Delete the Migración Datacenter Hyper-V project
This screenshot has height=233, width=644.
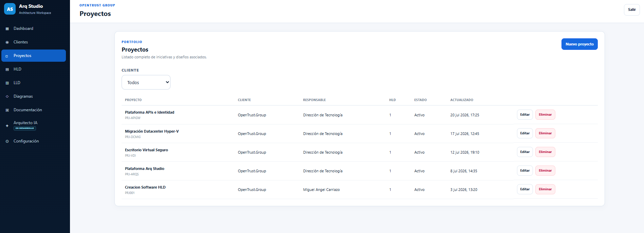point(545,133)
